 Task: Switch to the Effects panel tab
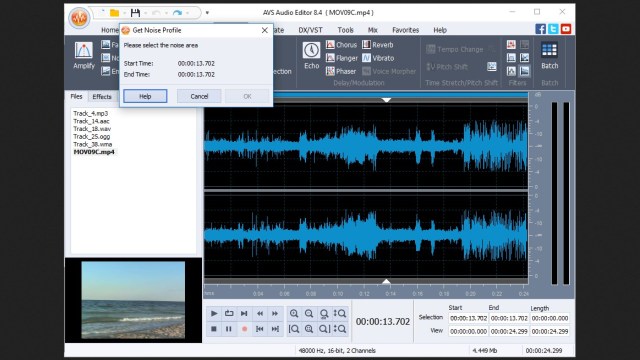coord(102,97)
